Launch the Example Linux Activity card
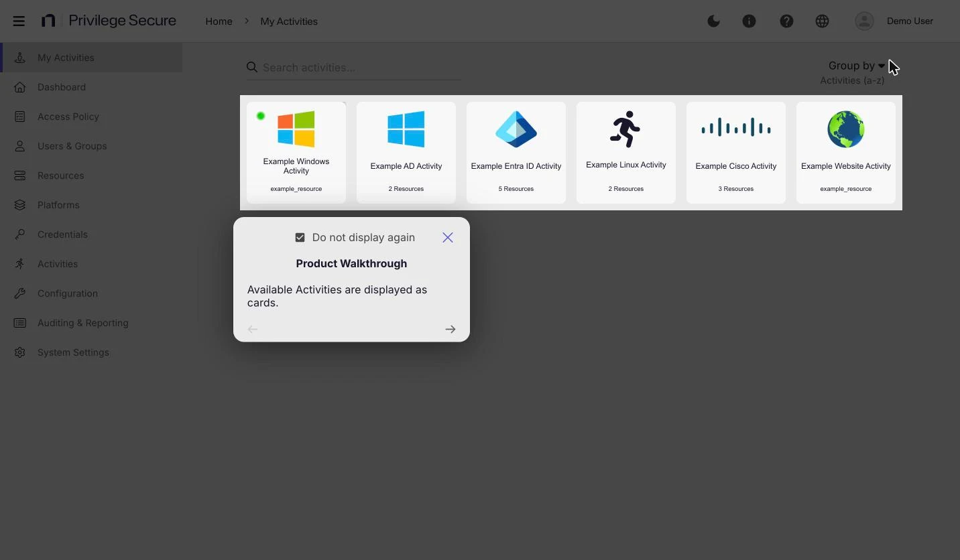Screen dimensions: 960x560 (626, 153)
